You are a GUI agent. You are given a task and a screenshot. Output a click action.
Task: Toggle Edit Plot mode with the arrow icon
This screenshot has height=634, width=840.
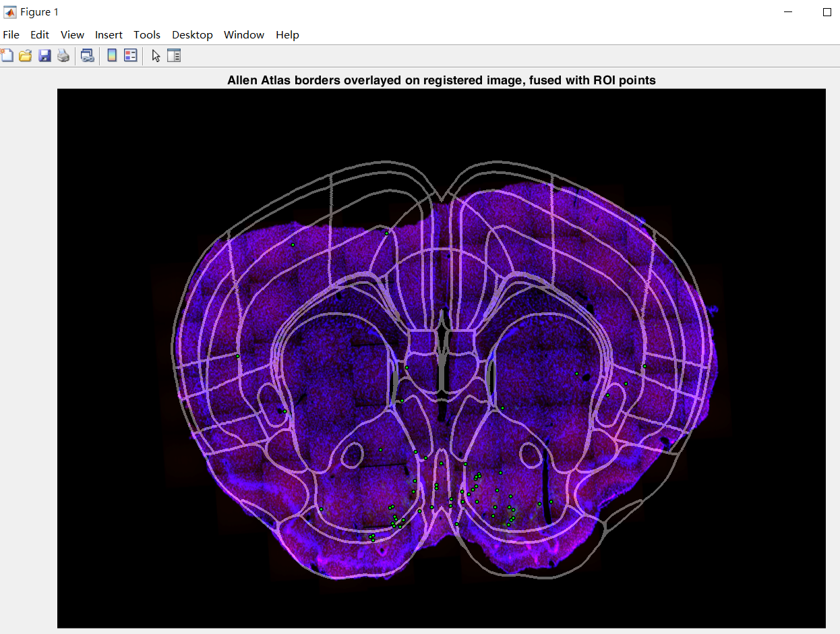coord(155,55)
